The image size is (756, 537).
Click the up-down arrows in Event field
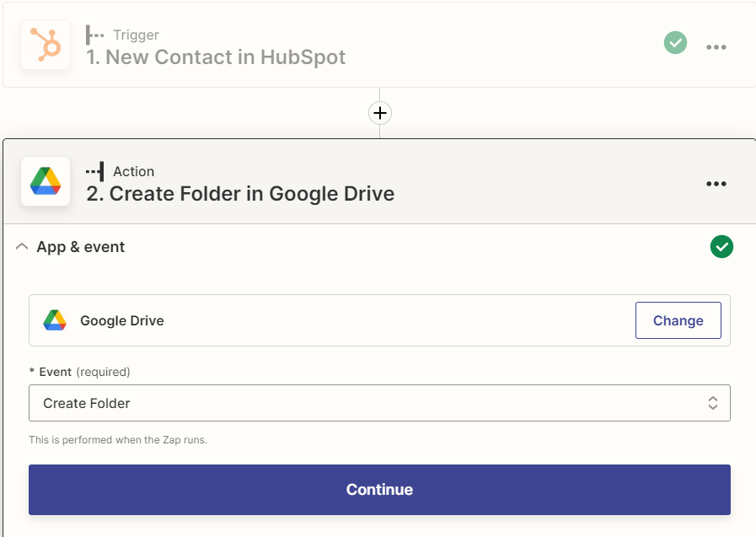713,403
